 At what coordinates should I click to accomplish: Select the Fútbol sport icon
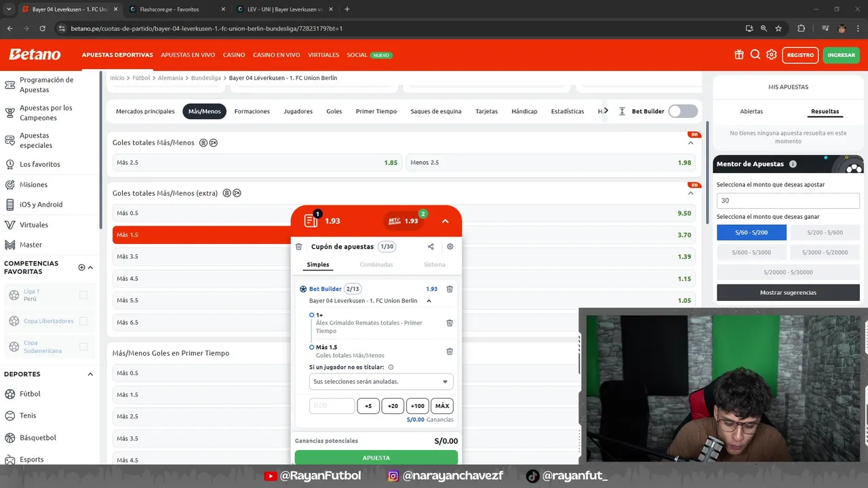coord(10,394)
